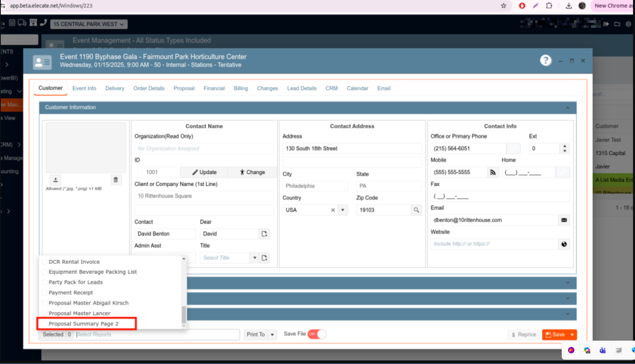Click the envelope icon beside Email field
The height and width of the screenshot is (364, 635).
pos(564,220)
